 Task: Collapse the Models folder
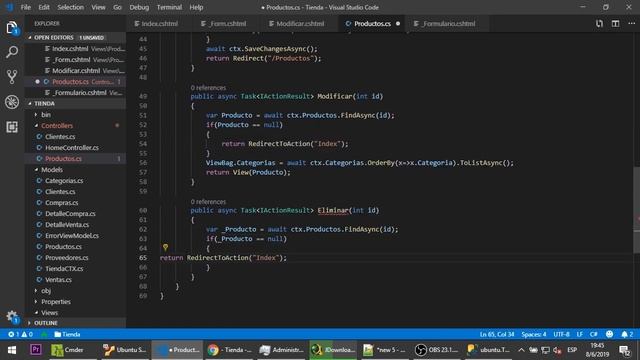(75, 170)
